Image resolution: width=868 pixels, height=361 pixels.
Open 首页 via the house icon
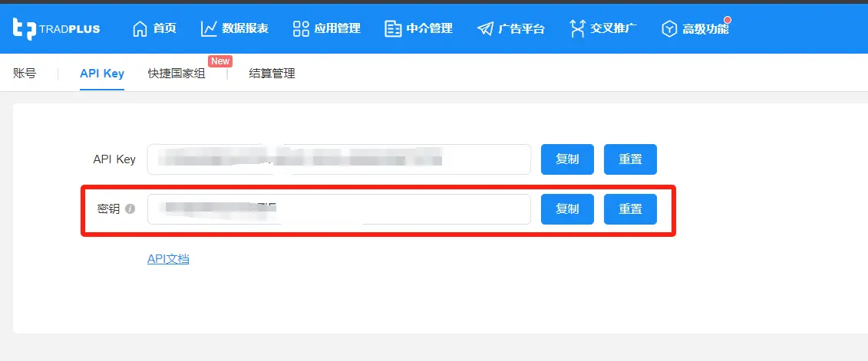[x=140, y=29]
